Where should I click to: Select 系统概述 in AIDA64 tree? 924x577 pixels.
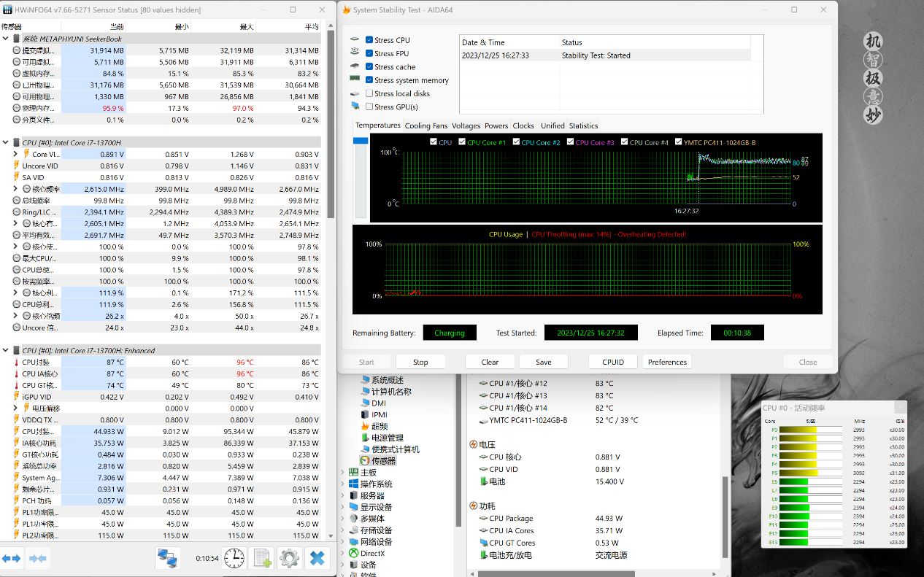tap(387, 380)
